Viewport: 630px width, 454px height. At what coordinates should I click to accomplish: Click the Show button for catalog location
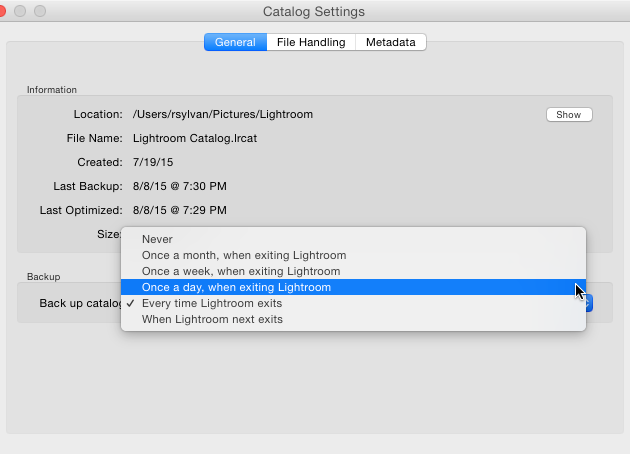click(x=569, y=115)
